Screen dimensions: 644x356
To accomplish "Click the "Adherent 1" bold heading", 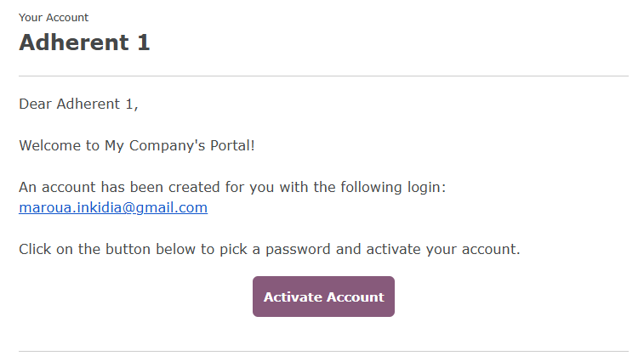I will click(84, 42).
